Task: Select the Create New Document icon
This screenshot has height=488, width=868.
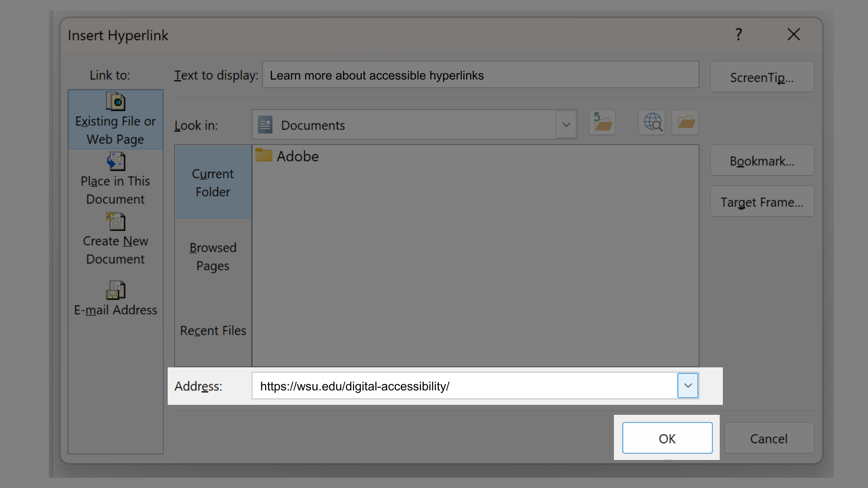Action: 115,221
